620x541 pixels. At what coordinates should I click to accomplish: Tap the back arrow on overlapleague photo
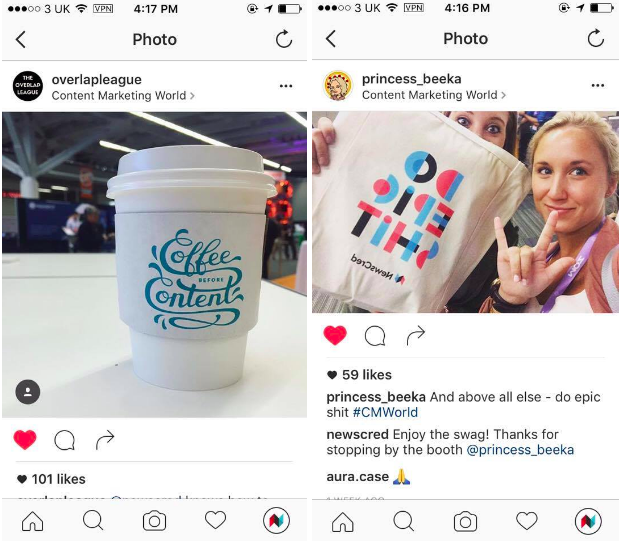tap(21, 39)
